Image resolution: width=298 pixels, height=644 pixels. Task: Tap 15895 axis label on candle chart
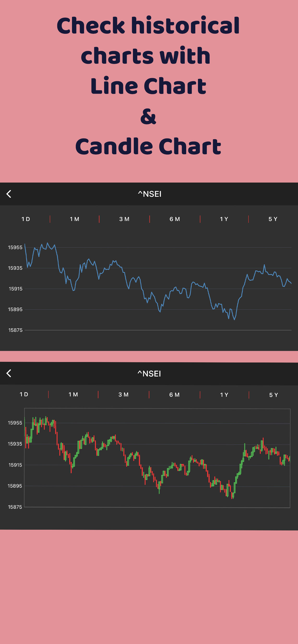[15, 486]
